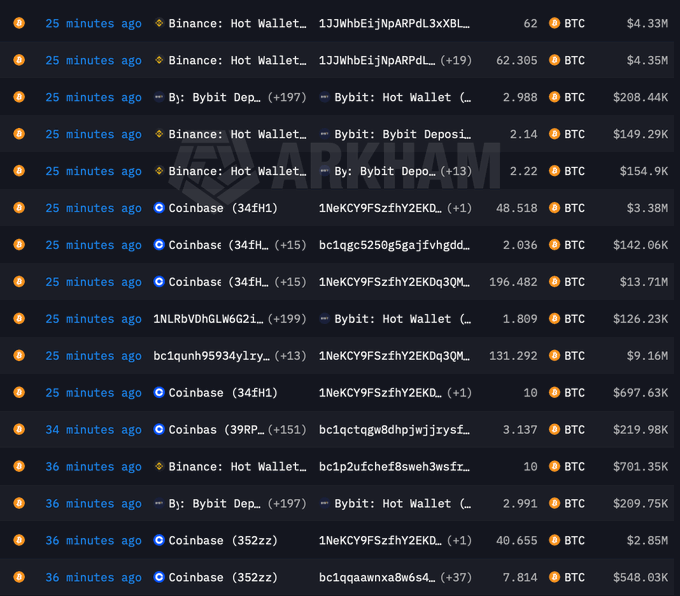Open '25 minutes ago' link in the $4.33M row
This screenshot has height=596, width=680.
pyautogui.click(x=93, y=23)
